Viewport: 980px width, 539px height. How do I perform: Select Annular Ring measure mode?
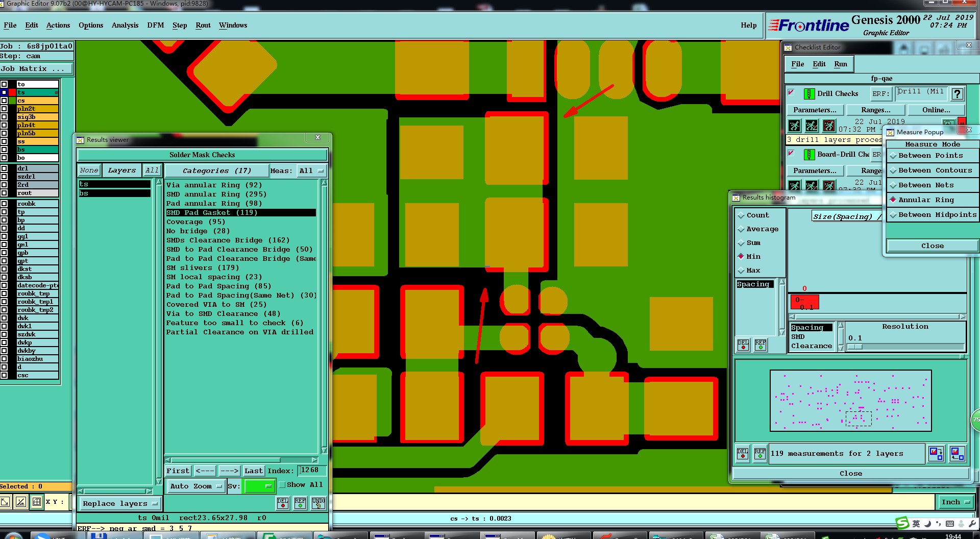[932, 200]
